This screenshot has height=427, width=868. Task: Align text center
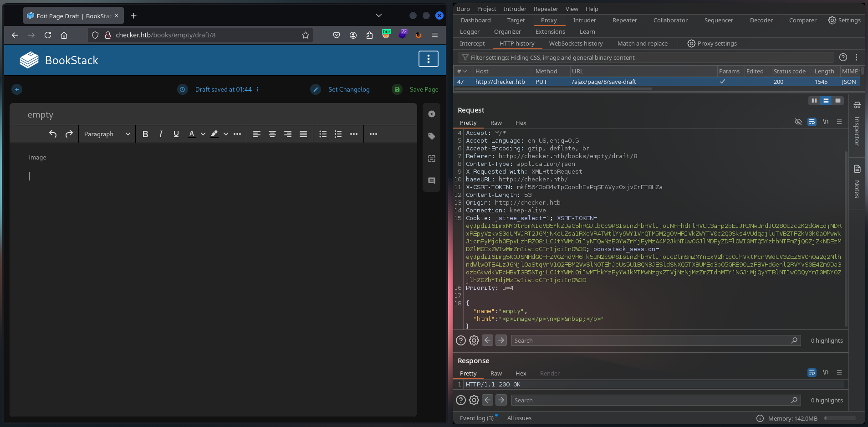point(272,134)
